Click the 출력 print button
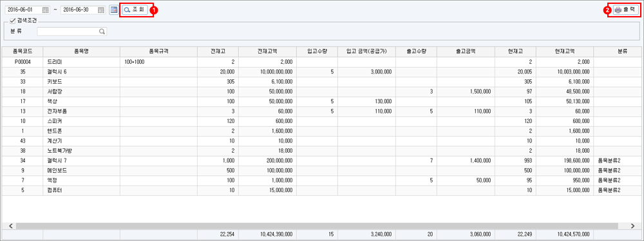The height and width of the screenshot is (241, 644). click(x=626, y=10)
